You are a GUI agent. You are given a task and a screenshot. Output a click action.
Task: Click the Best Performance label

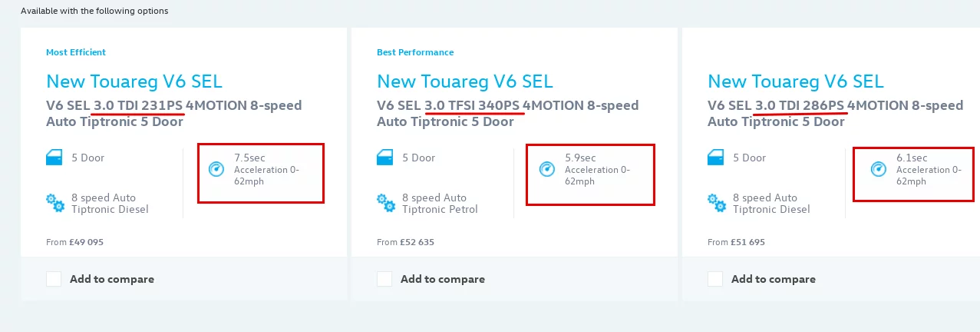415,52
